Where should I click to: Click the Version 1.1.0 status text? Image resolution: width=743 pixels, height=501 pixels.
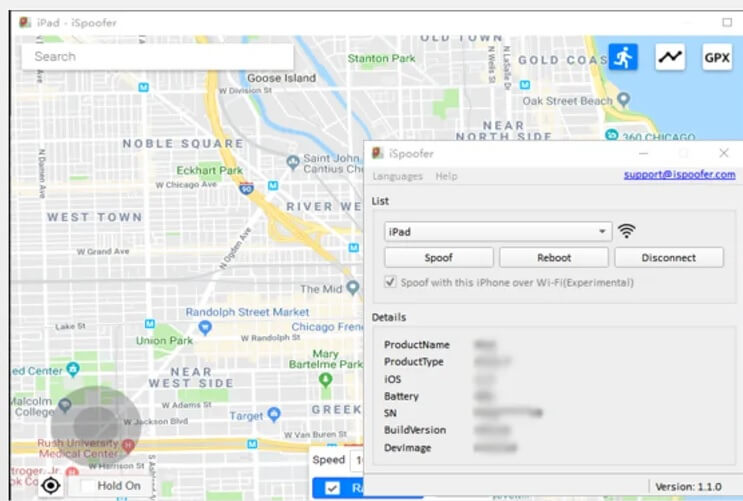(x=688, y=487)
